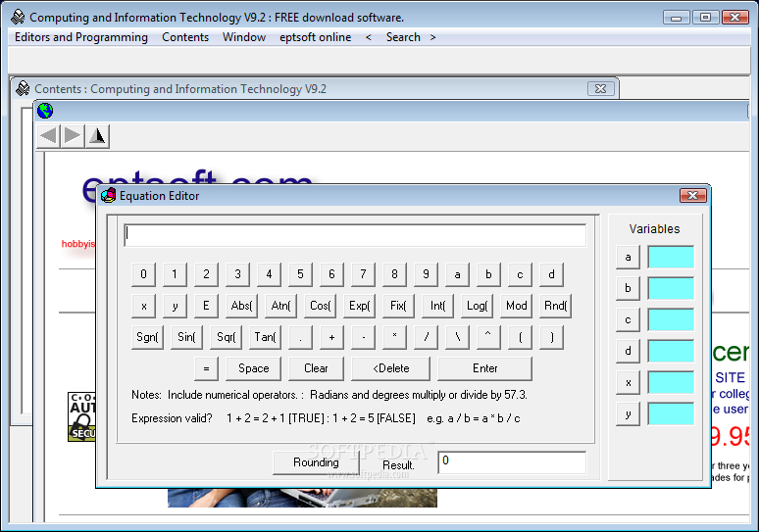Click variable b button in Variables panel
This screenshot has width=759, height=532.
628,288
